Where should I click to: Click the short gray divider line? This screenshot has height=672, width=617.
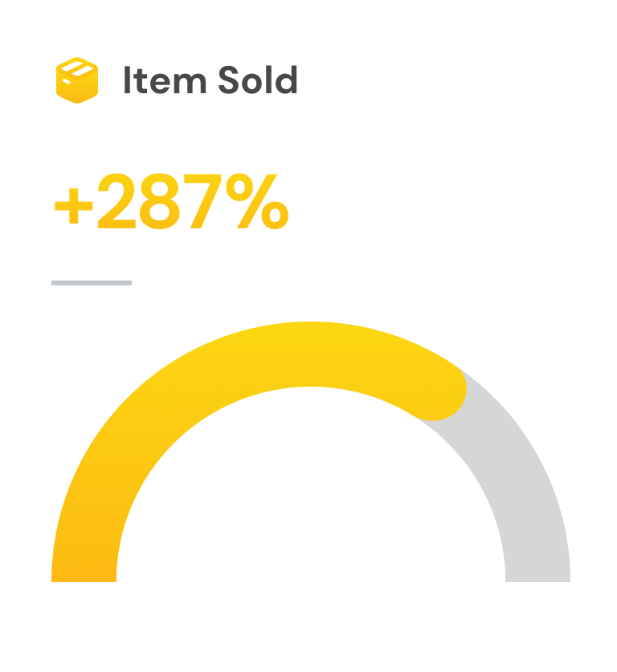[92, 283]
